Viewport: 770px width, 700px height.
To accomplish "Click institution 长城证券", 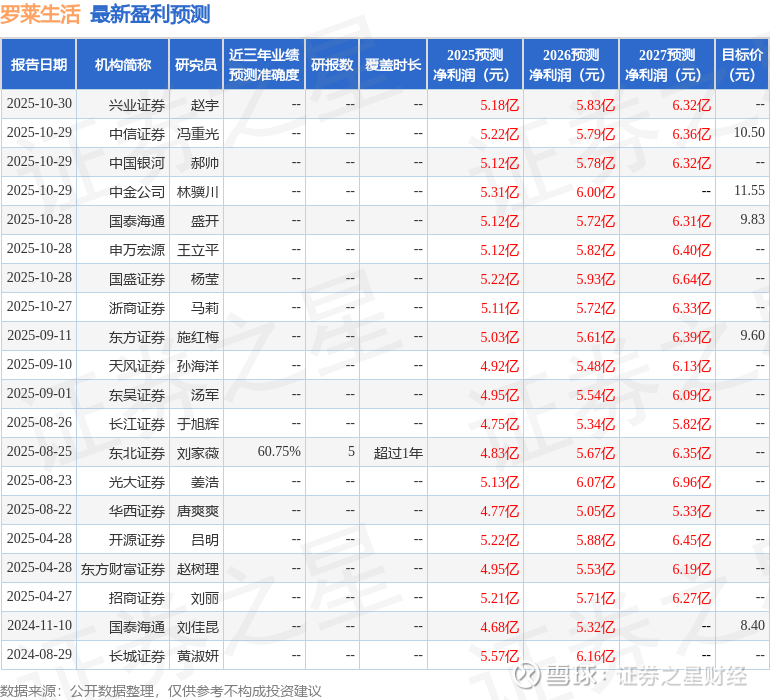I will pos(137,656).
